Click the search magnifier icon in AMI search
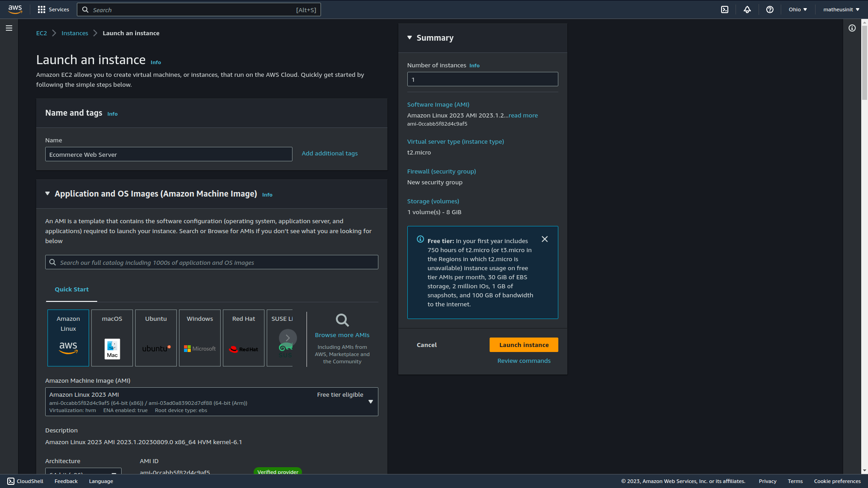This screenshot has width=868, height=488. [53, 262]
